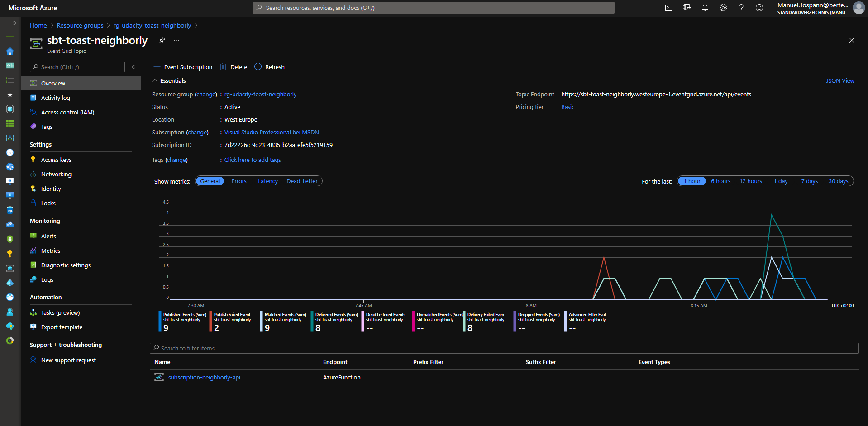This screenshot has width=868, height=426.
Task: Click the Identity key icon
Action: click(33, 189)
